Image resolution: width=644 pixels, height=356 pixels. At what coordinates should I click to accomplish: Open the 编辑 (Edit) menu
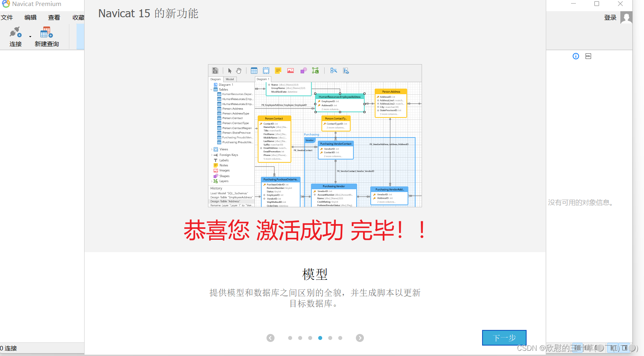[x=30, y=17]
